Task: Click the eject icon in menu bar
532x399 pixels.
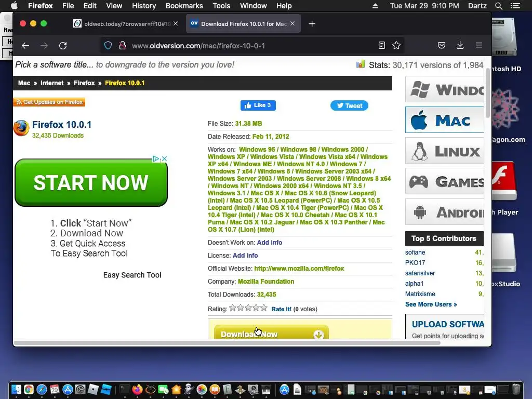Action: [x=375, y=6]
